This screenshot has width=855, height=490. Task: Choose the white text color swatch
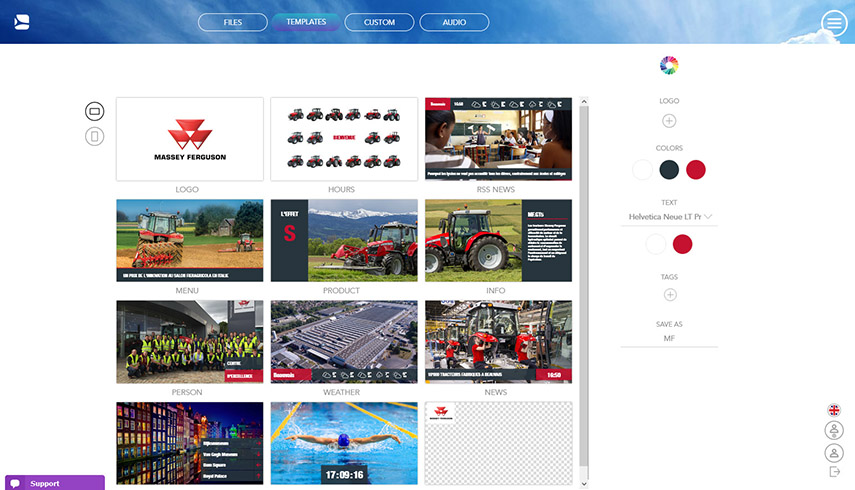[656, 244]
